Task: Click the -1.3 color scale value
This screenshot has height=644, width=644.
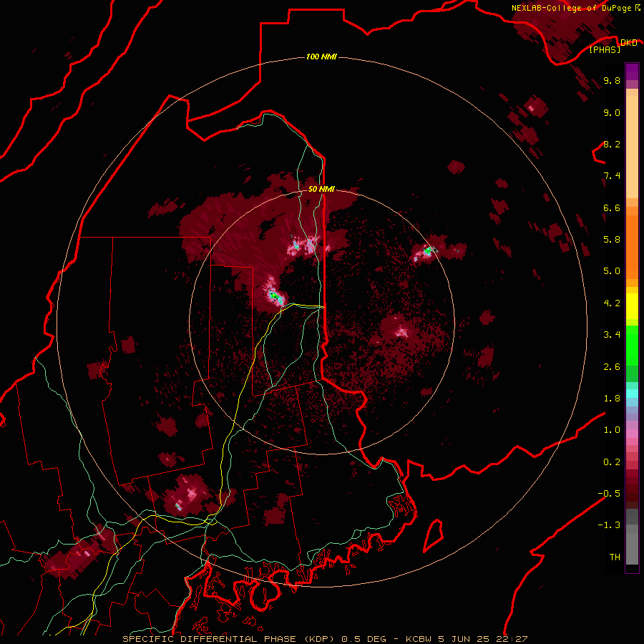Action: (x=609, y=525)
